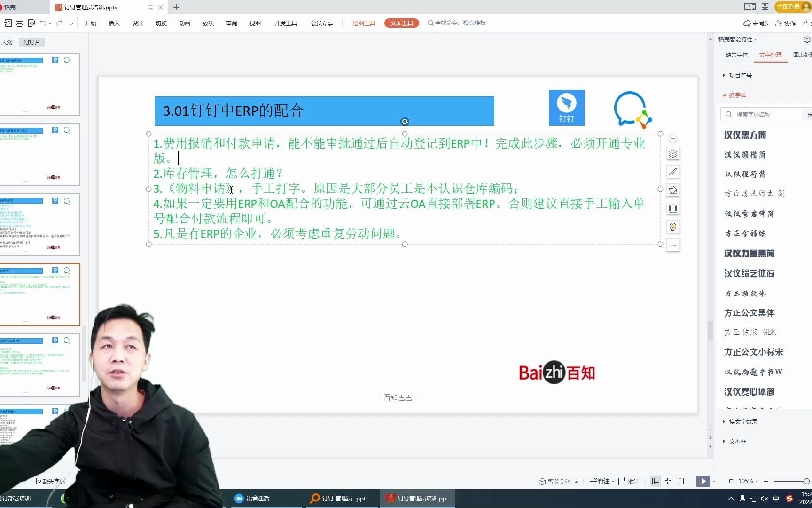This screenshot has height=508, width=812.
Task: Open the 钉钉 管理员 ppt search item in taskbar
Action: (343, 499)
